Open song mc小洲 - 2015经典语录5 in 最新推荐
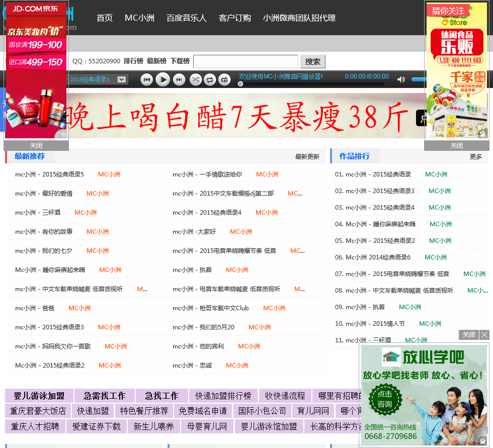Viewport: 493px width, 448px height. [50, 174]
